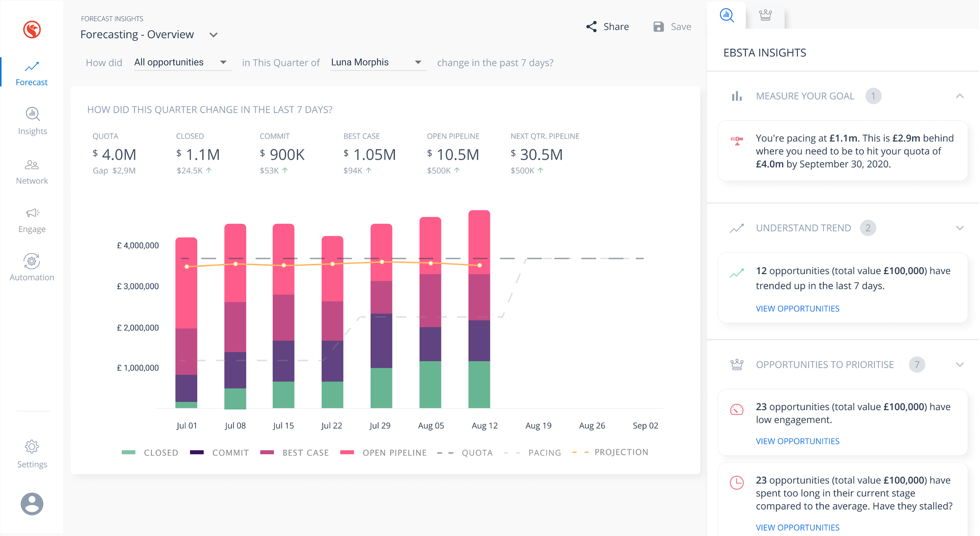The image size is (980, 536).
Task: Open the Insights sidebar section
Action: tap(32, 120)
